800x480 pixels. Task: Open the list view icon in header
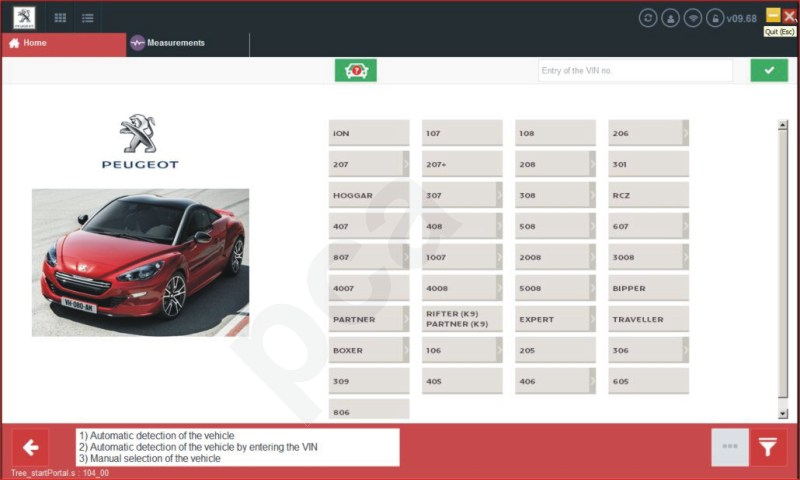pyautogui.click(x=88, y=18)
